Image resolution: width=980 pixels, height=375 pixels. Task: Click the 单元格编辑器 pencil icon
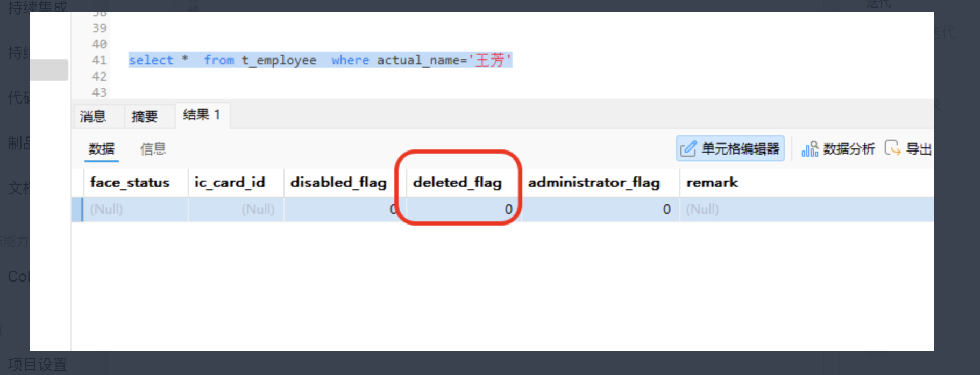688,149
